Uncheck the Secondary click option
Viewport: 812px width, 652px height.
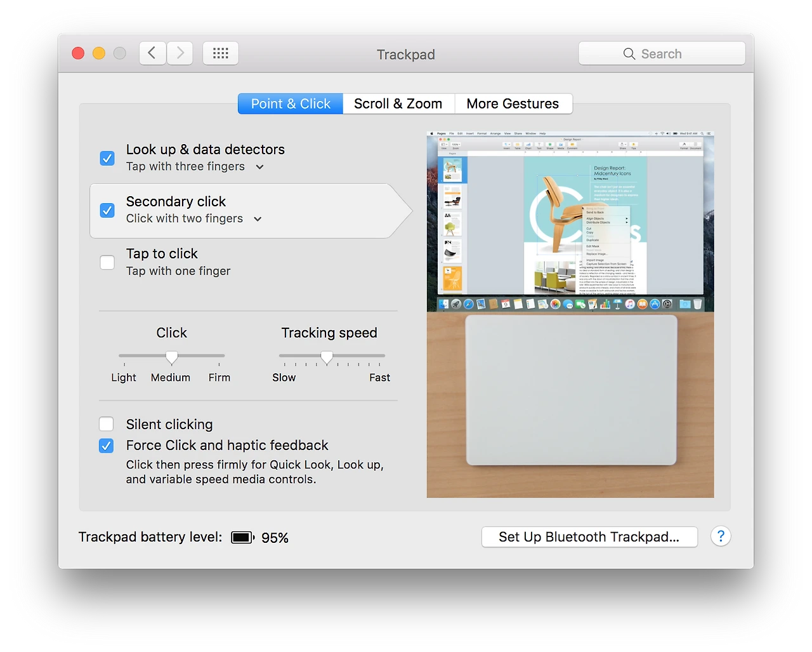click(107, 210)
